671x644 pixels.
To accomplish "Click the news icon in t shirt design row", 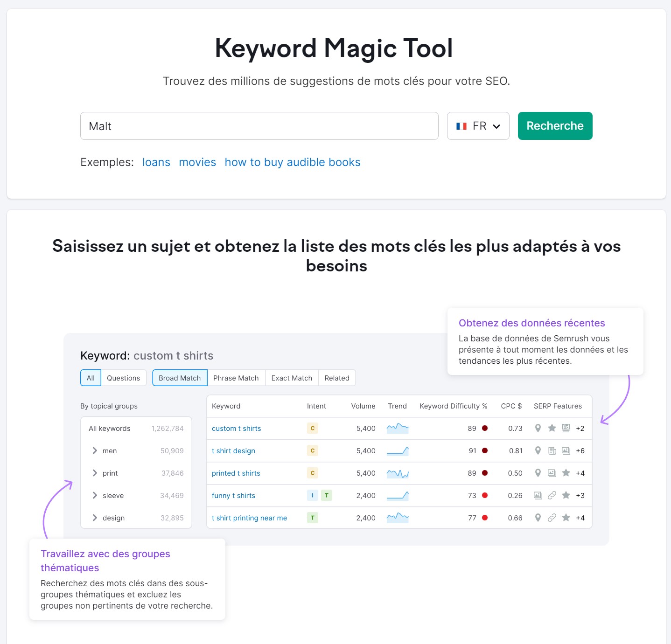I will point(552,450).
